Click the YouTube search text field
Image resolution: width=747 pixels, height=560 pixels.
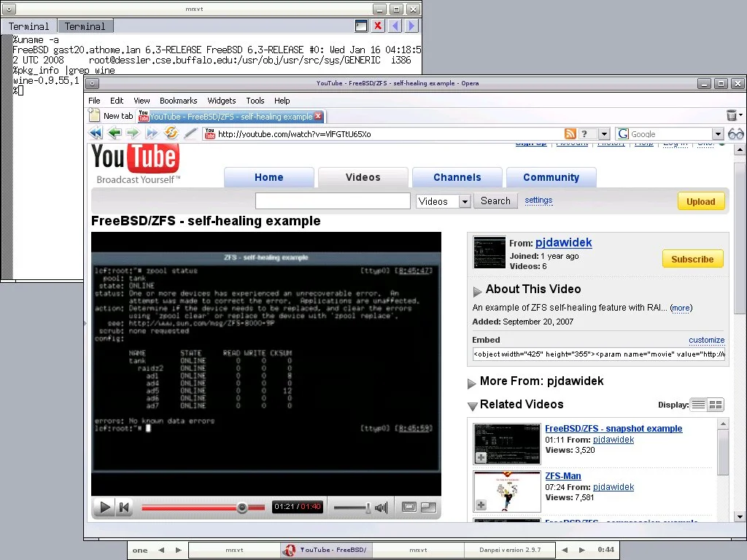333,201
